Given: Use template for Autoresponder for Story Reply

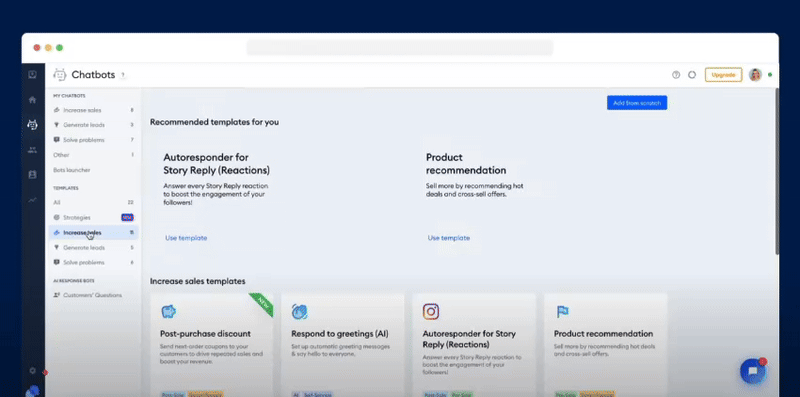Looking at the screenshot, I should coord(186,238).
